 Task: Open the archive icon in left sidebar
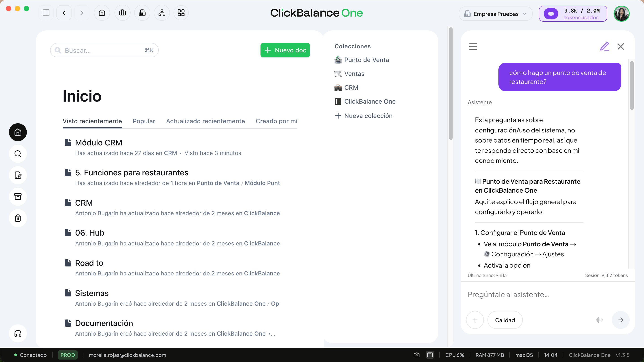18,197
